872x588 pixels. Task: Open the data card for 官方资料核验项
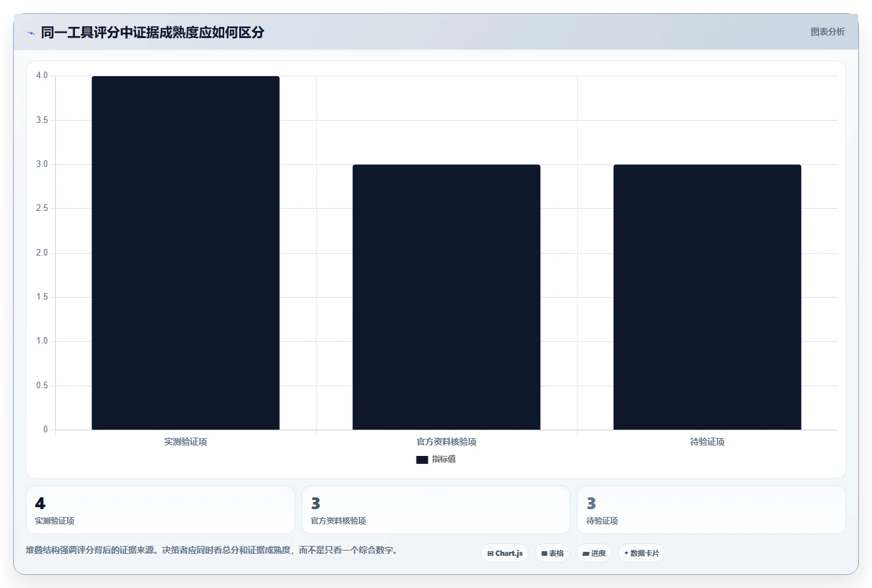[x=436, y=510]
